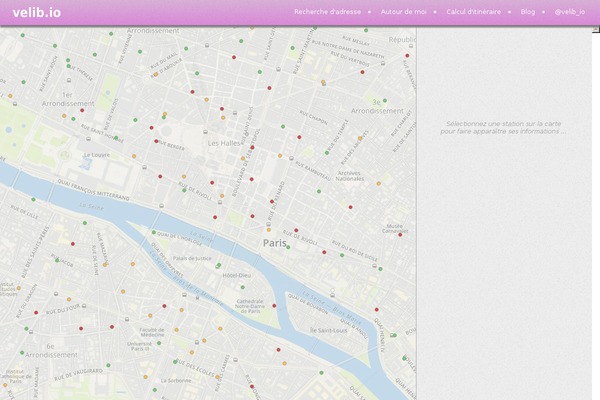Select green station marker near Rue de Vaugirard
This screenshot has width=600, height=400.
coord(108,365)
